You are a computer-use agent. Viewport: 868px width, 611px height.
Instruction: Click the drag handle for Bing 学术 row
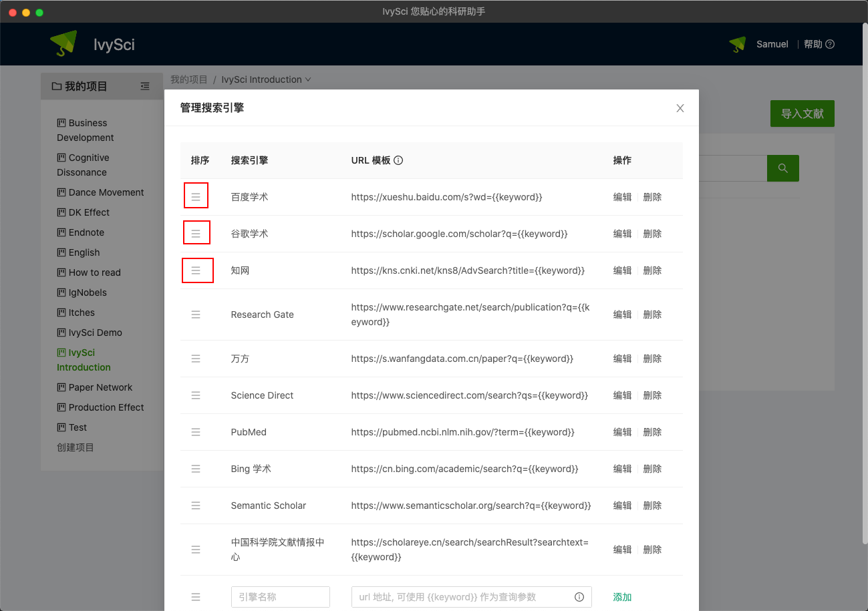[196, 469]
